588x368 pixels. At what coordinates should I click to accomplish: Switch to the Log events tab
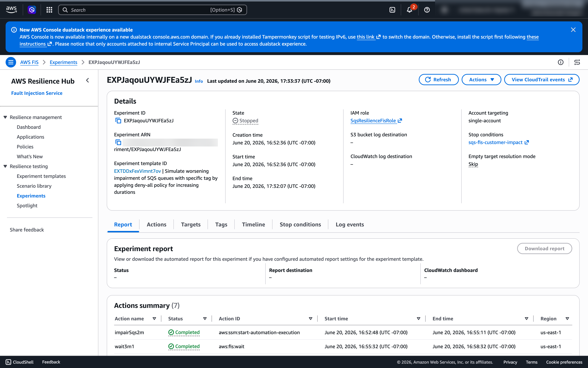350,224
